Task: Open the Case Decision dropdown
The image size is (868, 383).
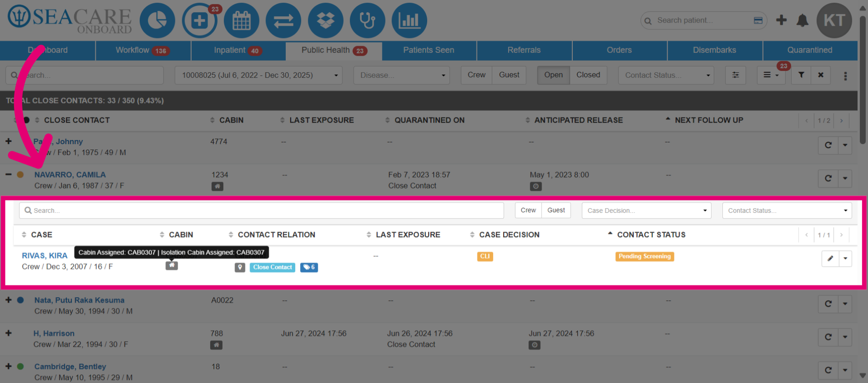Action: [x=646, y=210]
